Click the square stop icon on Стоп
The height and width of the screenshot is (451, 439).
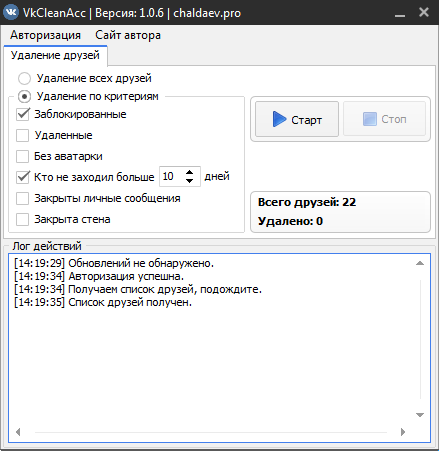369,119
